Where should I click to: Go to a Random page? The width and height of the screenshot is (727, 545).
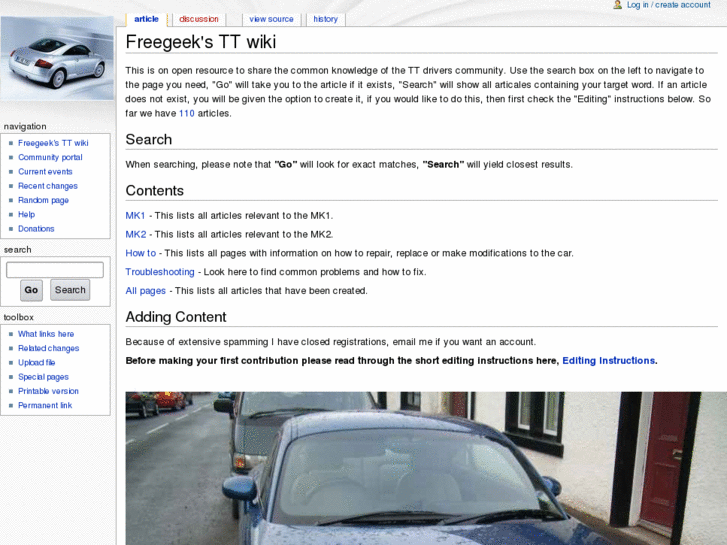point(43,200)
